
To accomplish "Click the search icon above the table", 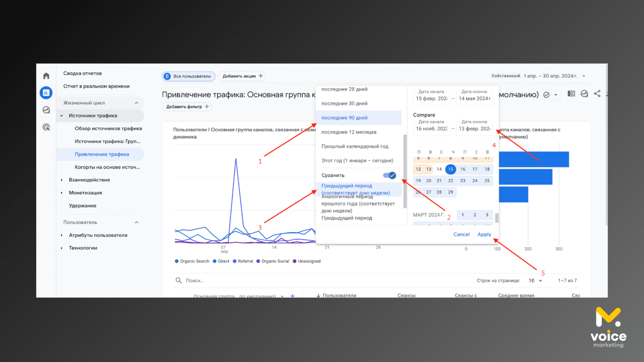I will click(x=179, y=280).
